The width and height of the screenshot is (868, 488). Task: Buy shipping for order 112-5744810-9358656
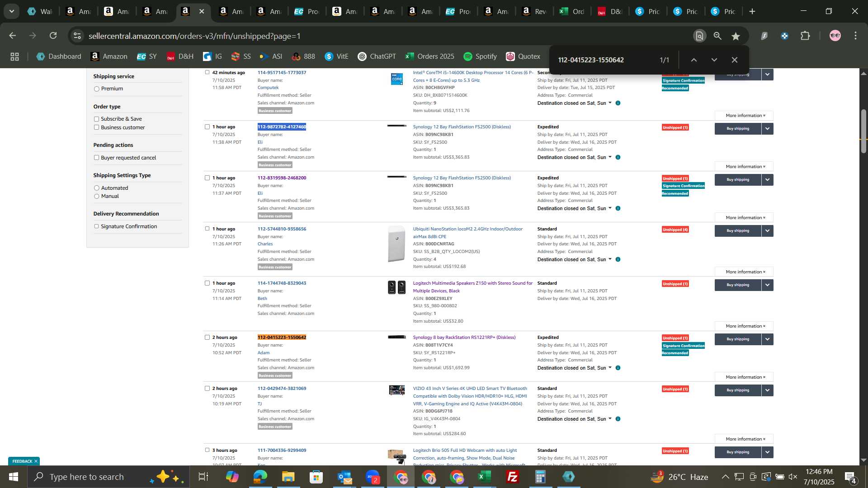738,231
